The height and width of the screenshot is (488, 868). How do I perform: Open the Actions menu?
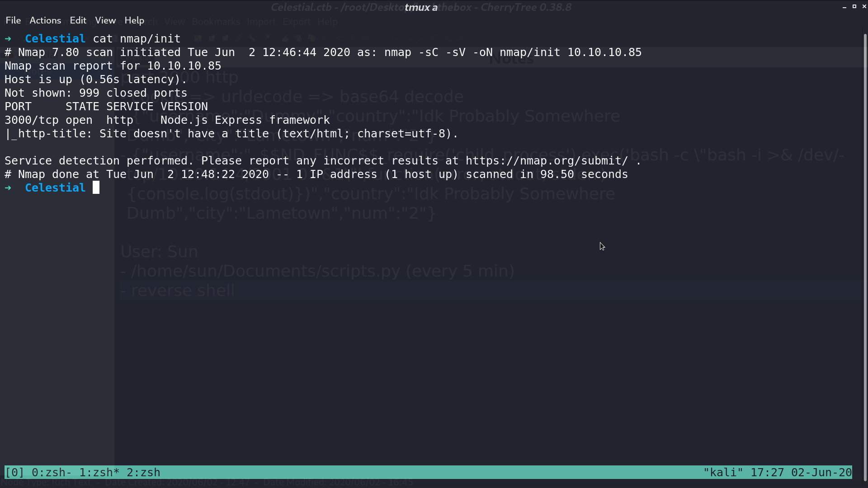tap(45, 20)
